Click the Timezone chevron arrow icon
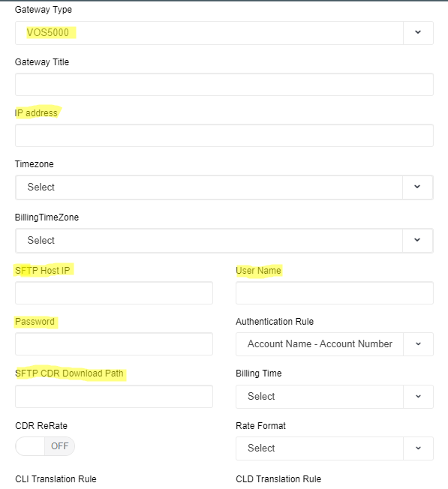 pos(417,187)
